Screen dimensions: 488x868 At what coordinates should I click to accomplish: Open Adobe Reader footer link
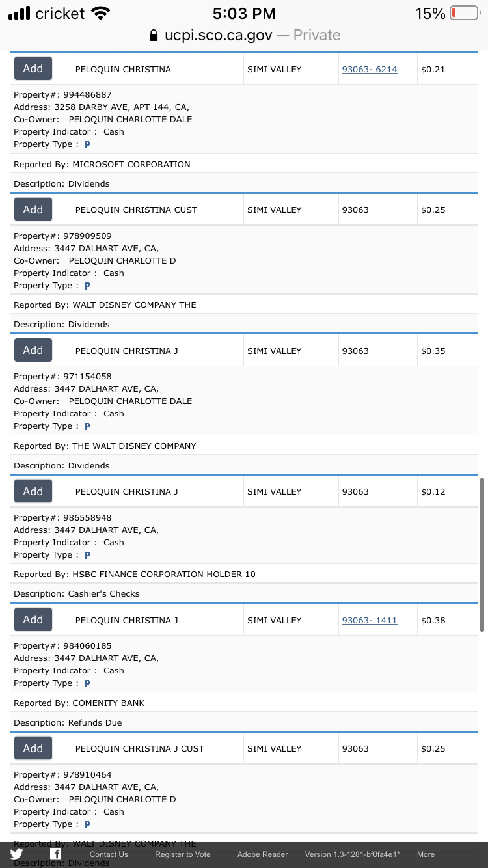tap(262, 854)
